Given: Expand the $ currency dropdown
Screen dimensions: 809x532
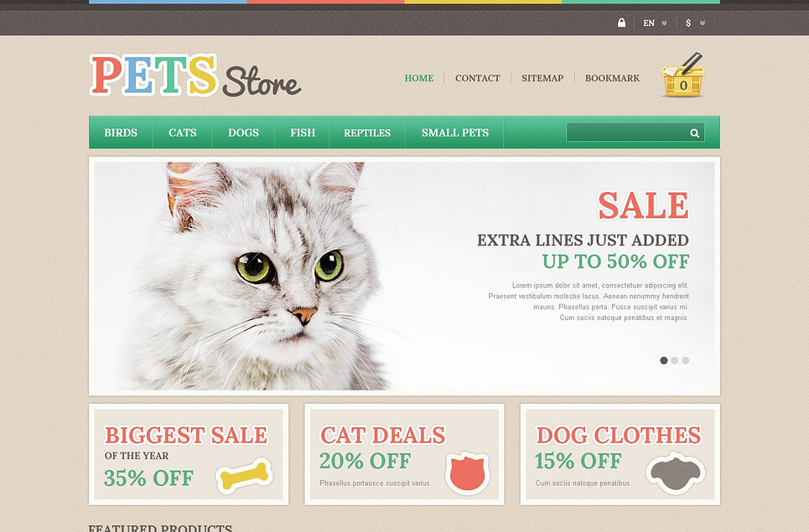Looking at the screenshot, I should click(x=695, y=23).
